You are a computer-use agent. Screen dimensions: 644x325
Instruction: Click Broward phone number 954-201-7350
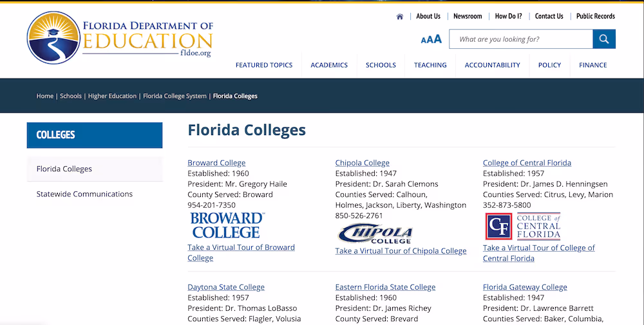(x=211, y=205)
